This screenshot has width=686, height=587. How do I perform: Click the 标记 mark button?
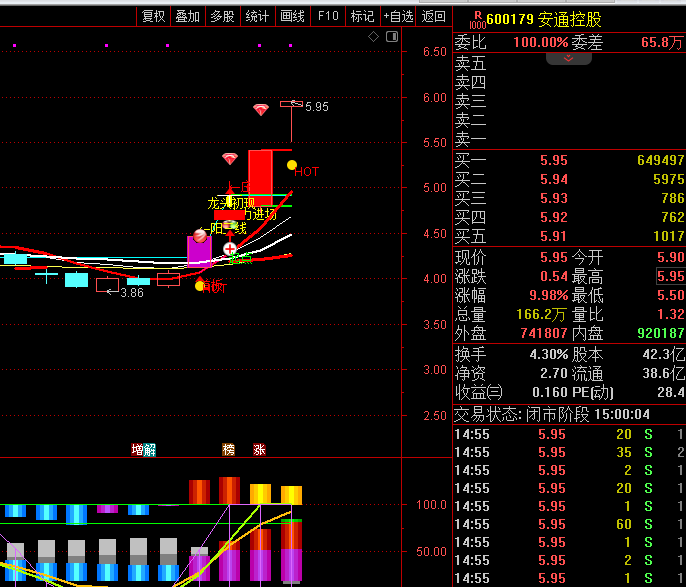[362, 16]
